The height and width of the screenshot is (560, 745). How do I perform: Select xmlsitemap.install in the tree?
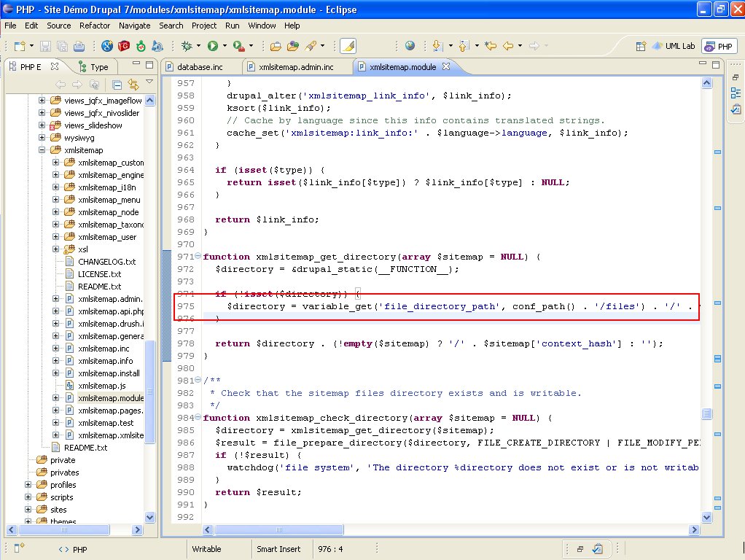tap(109, 373)
